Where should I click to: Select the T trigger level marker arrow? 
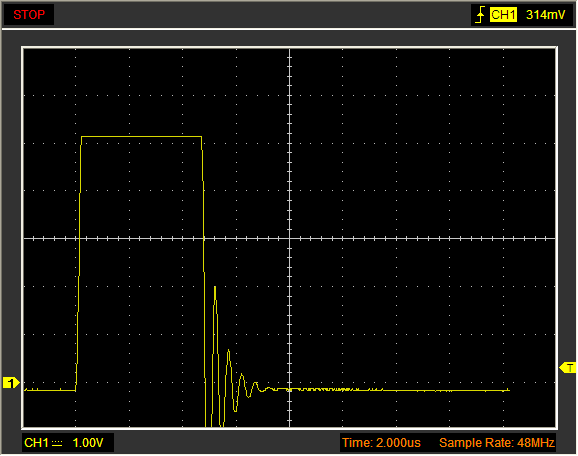pyautogui.click(x=568, y=368)
